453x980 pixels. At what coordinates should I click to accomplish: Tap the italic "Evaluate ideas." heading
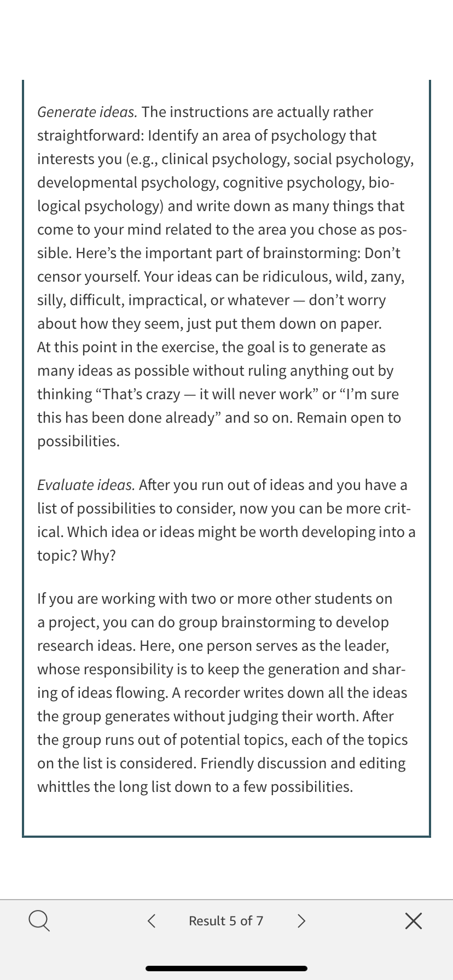point(86,485)
